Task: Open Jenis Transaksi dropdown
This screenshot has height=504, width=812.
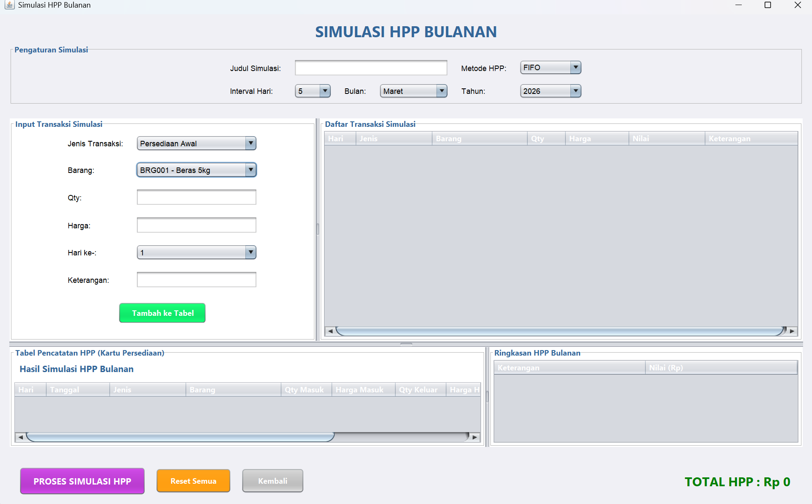Action: (250, 143)
